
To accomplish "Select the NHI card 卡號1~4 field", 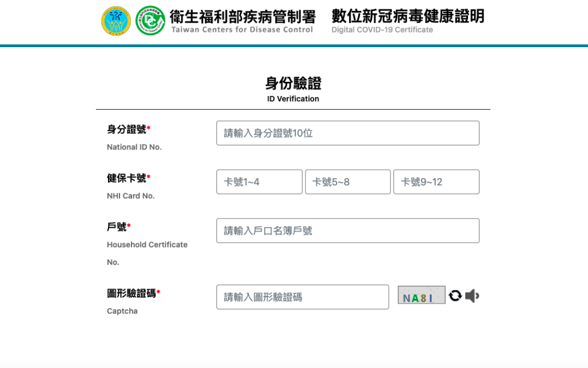I will [x=259, y=182].
